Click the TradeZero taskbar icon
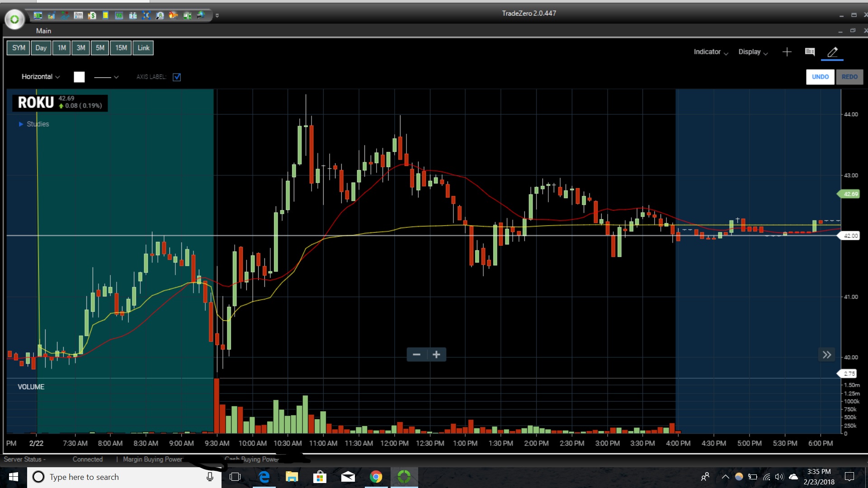The image size is (868, 488). [x=404, y=477]
